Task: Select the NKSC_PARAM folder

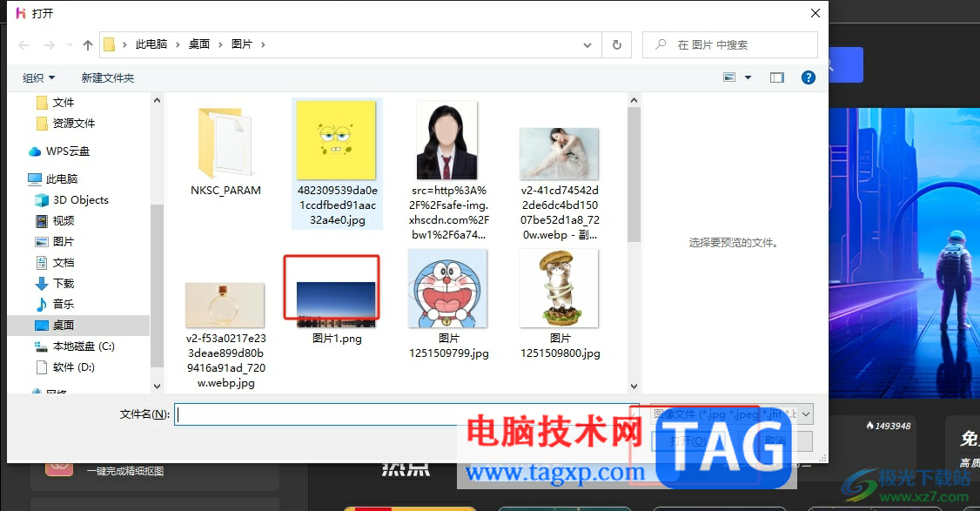Action: [225, 150]
